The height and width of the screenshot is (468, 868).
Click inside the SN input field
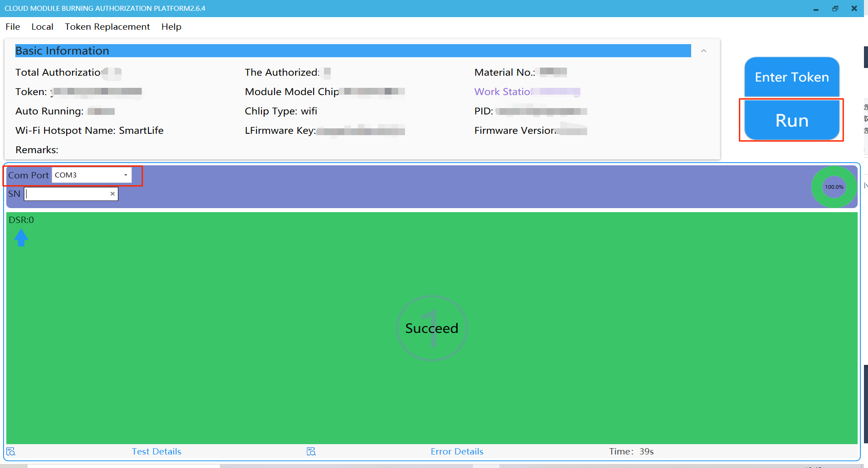pos(67,194)
